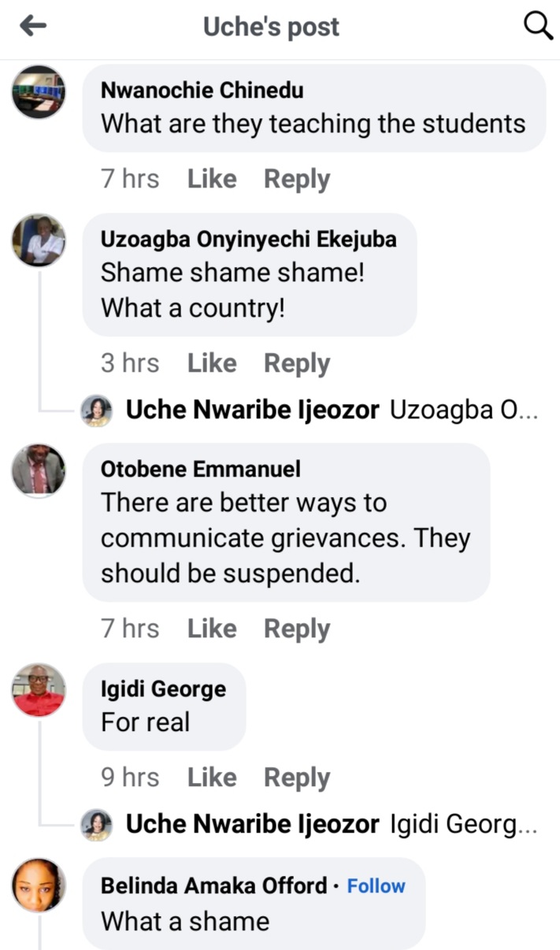Like the 'Shame shame shame!' comment
Screen dimensions: 560x950
(212, 363)
